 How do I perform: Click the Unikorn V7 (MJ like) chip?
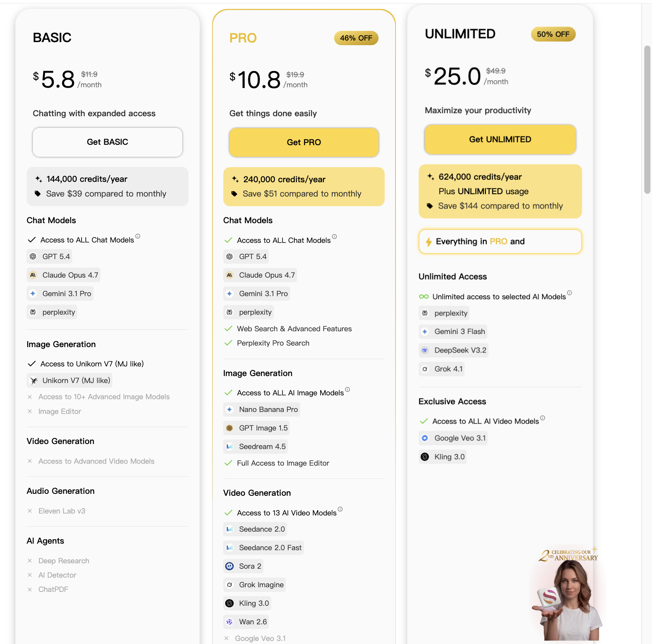70,381
